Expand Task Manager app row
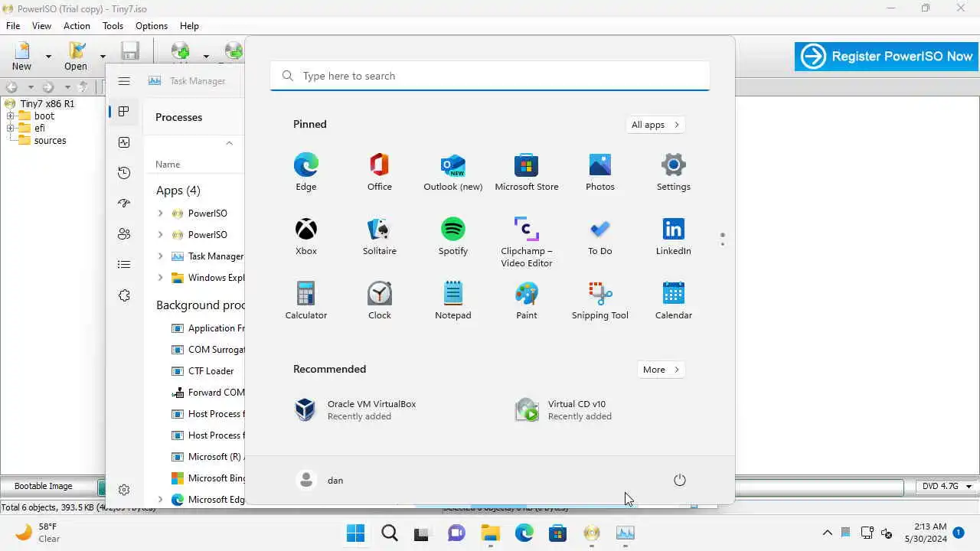The width and height of the screenshot is (980, 551). click(160, 256)
